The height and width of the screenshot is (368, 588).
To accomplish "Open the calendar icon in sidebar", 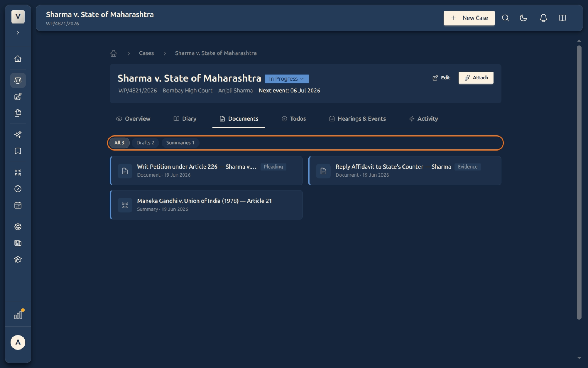I will [x=18, y=205].
